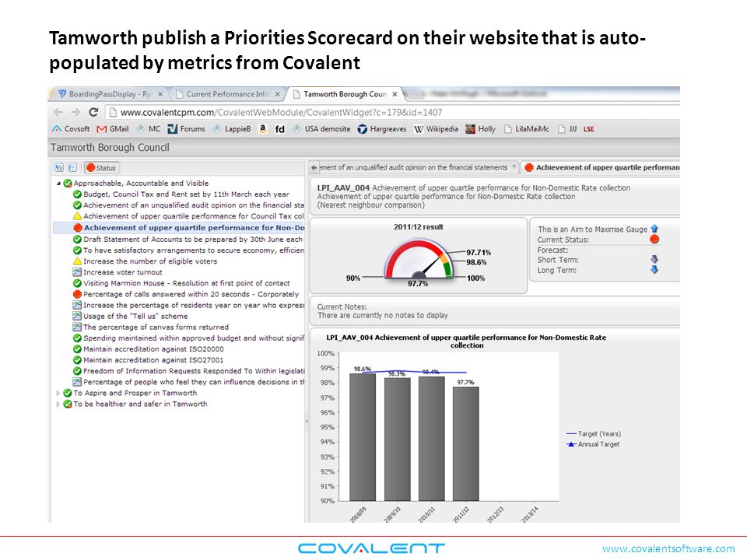This screenshot has height=560, width=747.
Task: Select Achievement of upper quartile performance detail tab
Action: (x=601, y=168)
